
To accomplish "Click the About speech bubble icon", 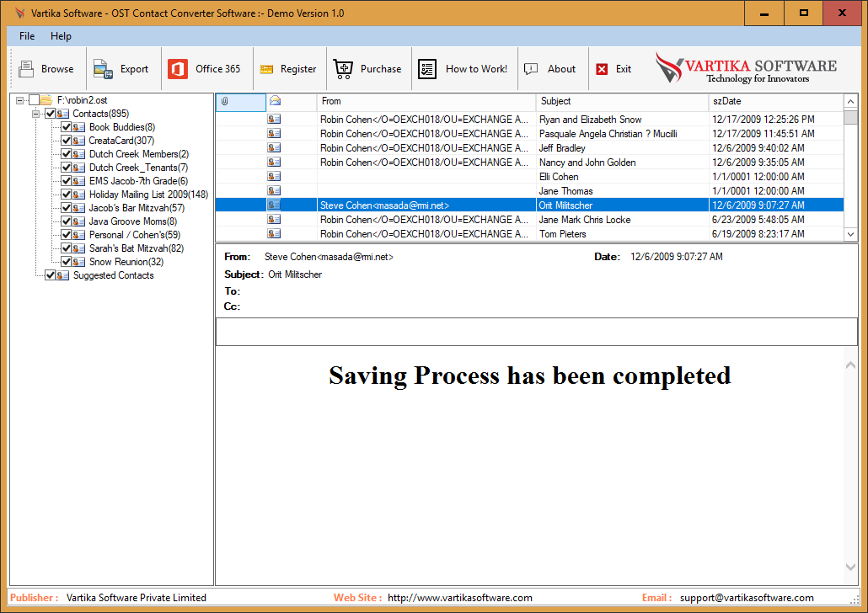I will (531, 69).
